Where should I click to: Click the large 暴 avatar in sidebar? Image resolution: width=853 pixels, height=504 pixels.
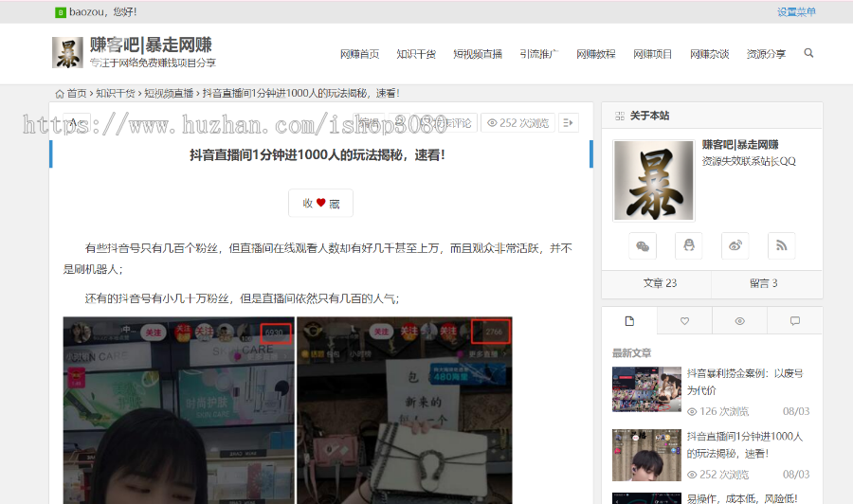tap(654, 181)
